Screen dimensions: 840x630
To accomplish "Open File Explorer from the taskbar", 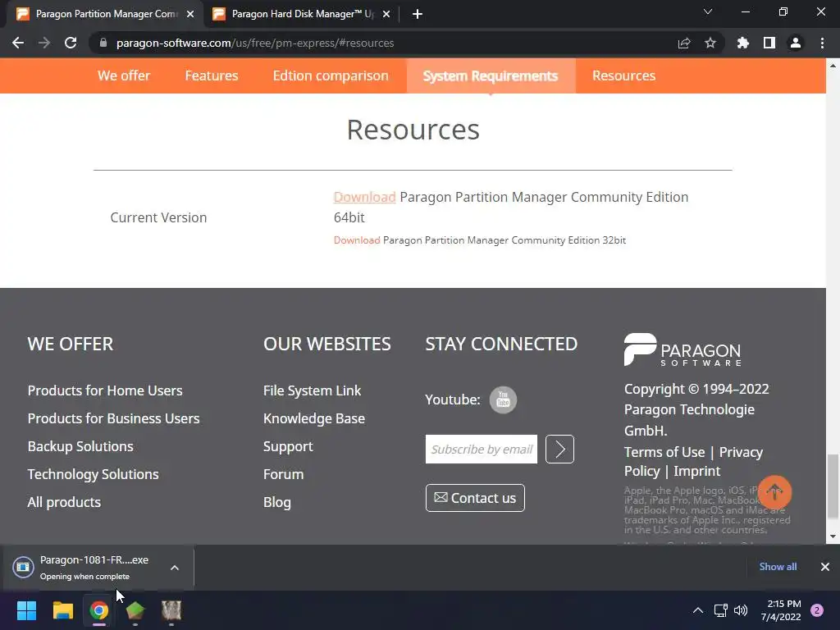I will pyautogui.click(x=62, y=610).
